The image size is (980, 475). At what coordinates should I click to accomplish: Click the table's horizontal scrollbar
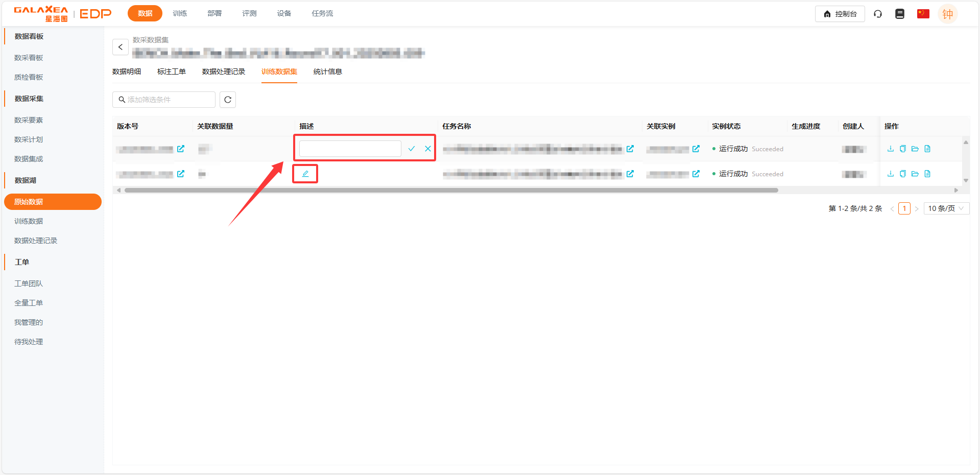(x=451, y=190)
